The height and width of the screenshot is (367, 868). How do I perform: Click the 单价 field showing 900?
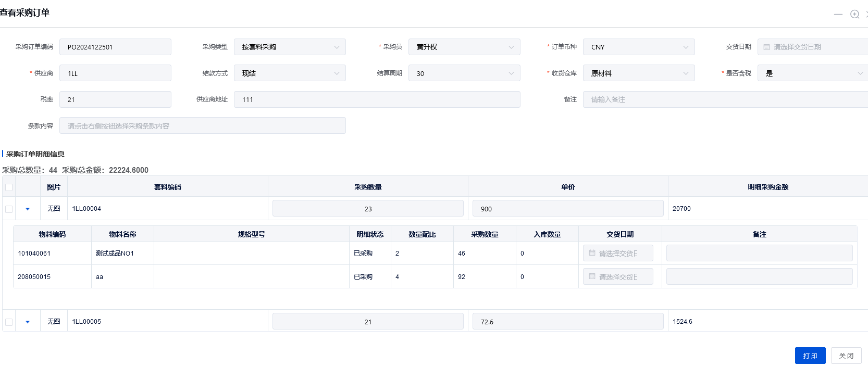pyautogui.click(x=567, y=209)
